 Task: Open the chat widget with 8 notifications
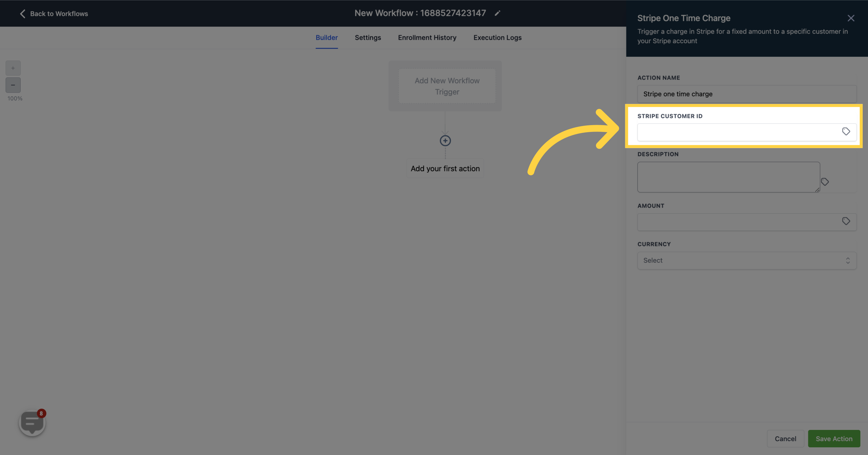coord(32,423)
